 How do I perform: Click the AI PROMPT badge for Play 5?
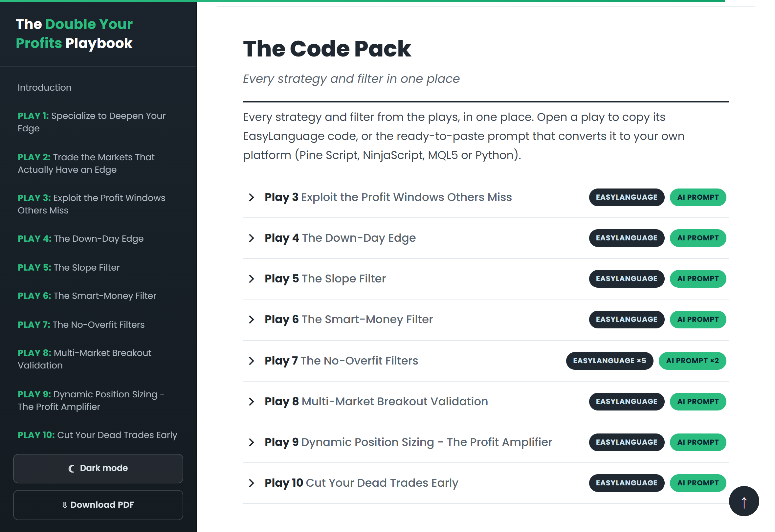click(x=697, y=278)
